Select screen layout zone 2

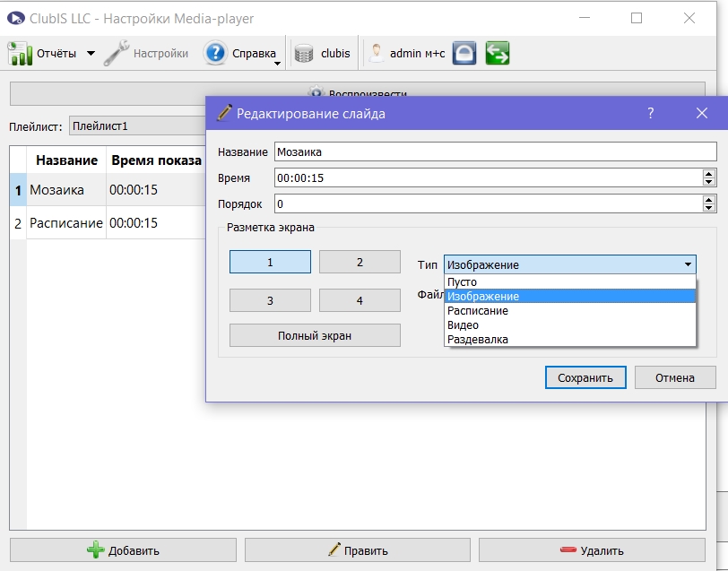pyautogui.click(x=360, y=262)
